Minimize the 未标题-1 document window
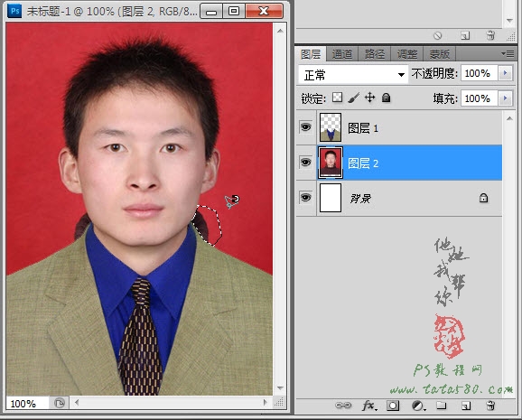This screenshot has height=420, width=522. (x=211, y=12)
